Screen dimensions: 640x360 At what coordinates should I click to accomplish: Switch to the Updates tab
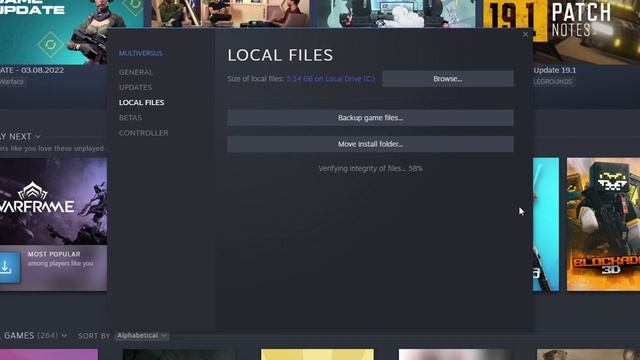point(135,87)
